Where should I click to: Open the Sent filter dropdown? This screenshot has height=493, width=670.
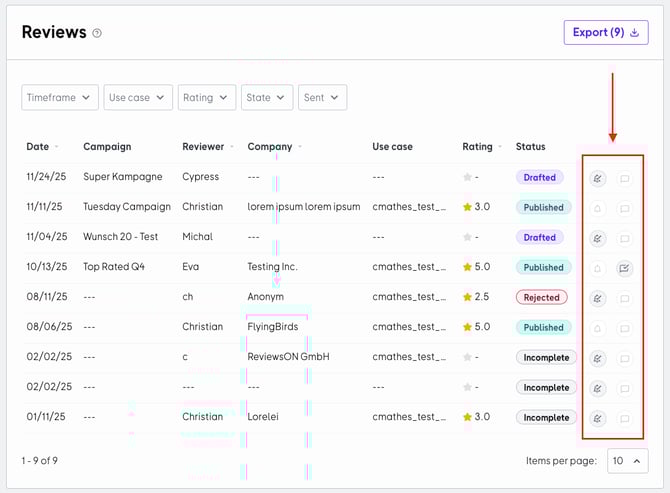click(322, 98)
